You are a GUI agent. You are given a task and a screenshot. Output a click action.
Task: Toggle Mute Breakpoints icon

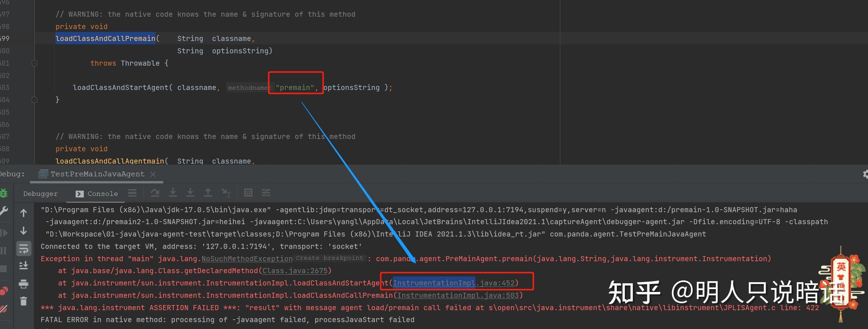pos(3,309)
